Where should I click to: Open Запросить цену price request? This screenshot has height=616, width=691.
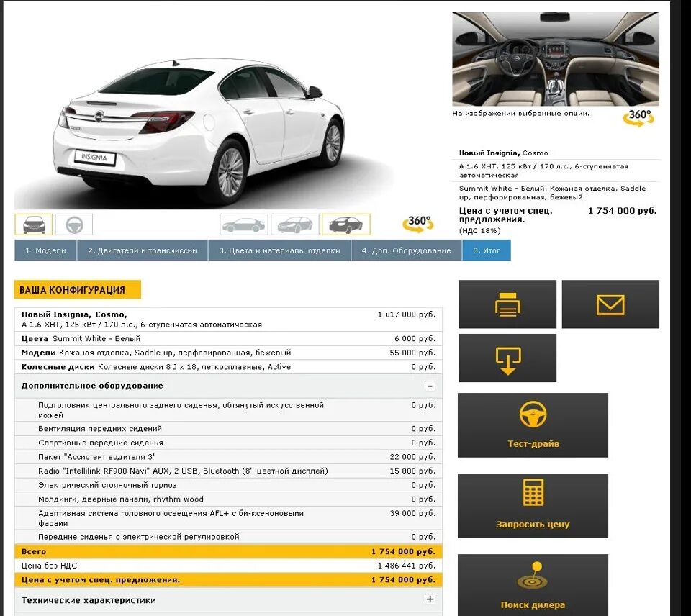[533, 506]
